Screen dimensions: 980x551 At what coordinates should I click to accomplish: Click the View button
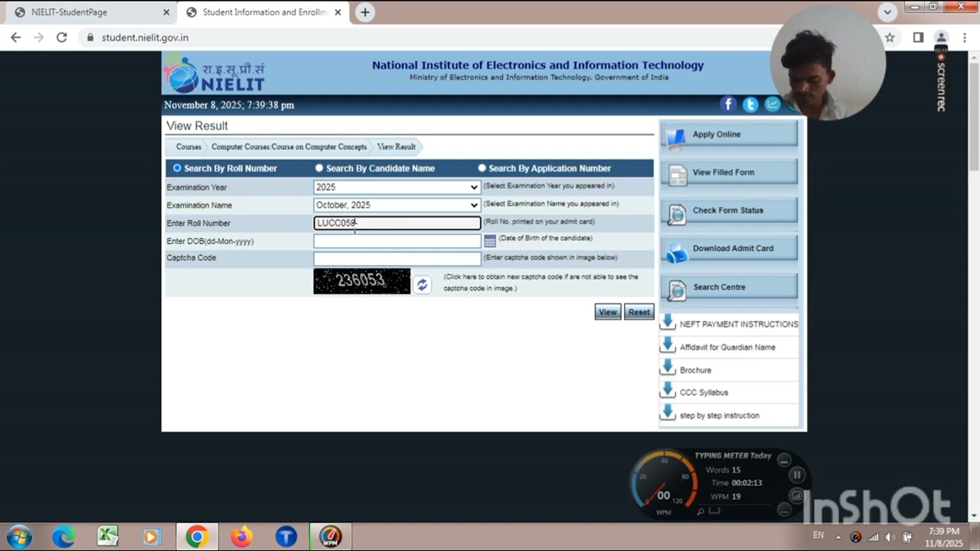tap(608, 311)
